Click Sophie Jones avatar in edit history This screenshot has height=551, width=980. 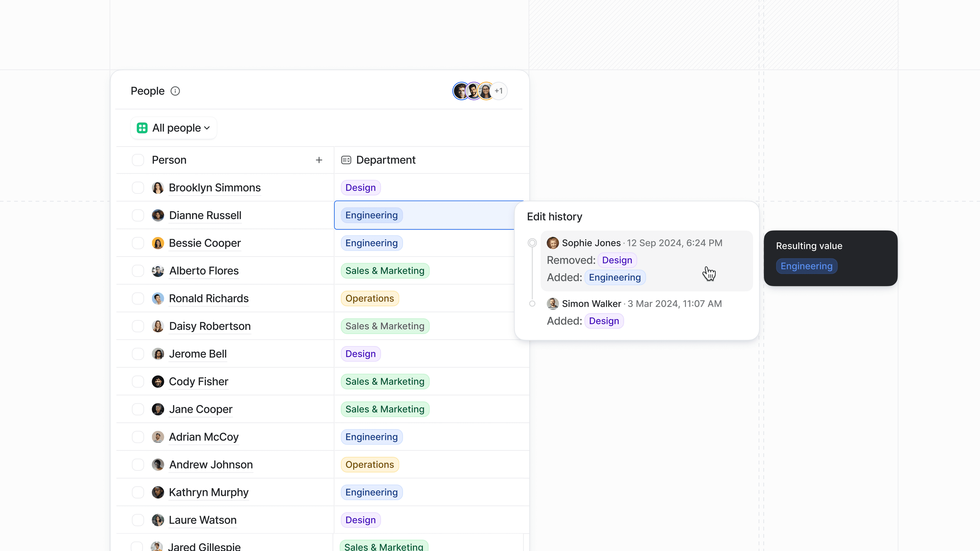(x=552, y=243)
